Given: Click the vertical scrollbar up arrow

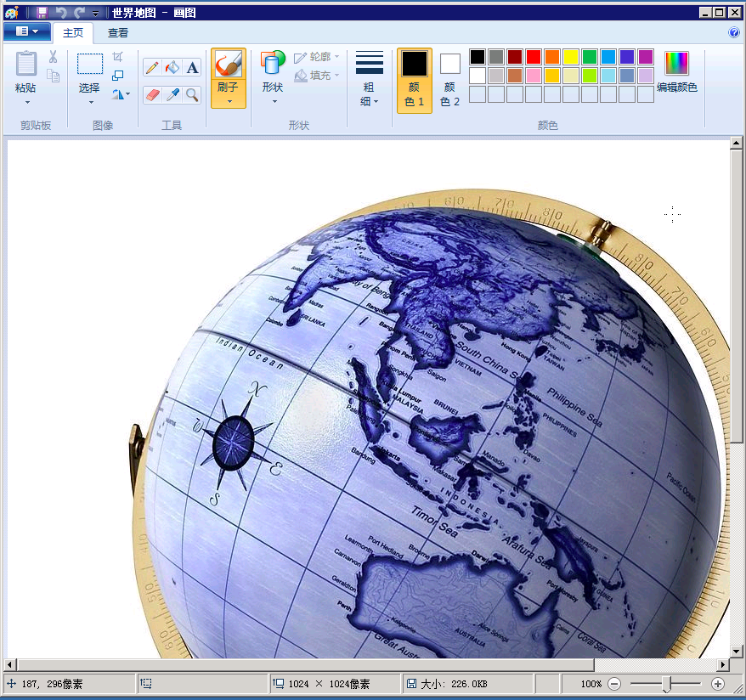Looking at the screenshot, I should coord(736,143).
